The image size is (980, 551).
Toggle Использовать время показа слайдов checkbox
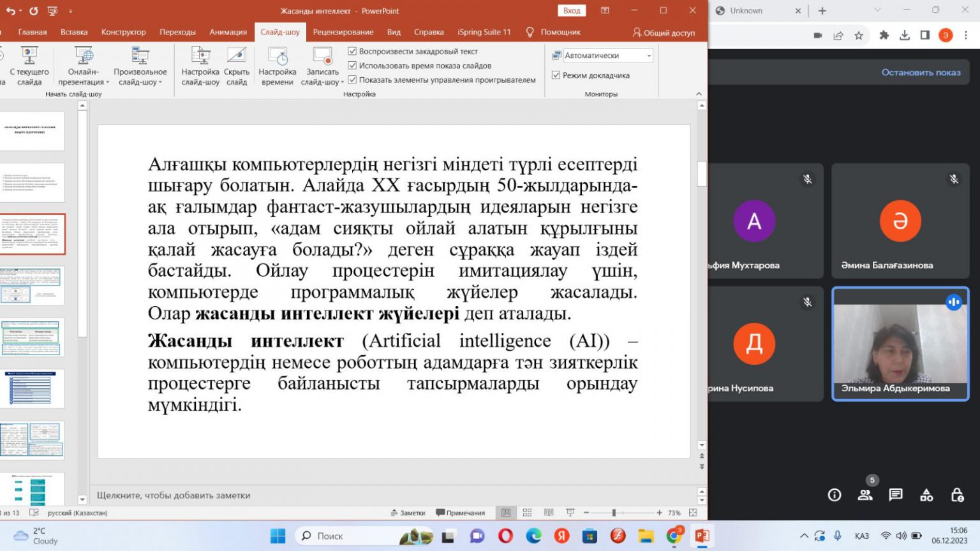352,66
